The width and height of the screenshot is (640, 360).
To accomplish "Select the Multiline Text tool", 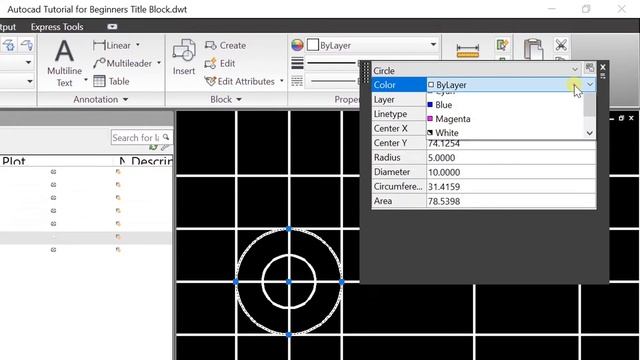I will click(x=64, y=62).
